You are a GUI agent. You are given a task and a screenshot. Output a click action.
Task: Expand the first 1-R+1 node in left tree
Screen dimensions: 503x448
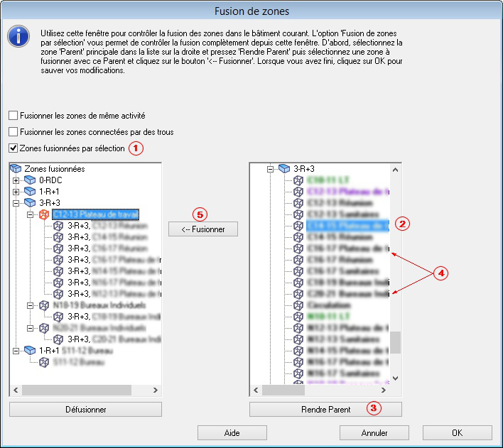pyautogui.click(x=16, y=192)
